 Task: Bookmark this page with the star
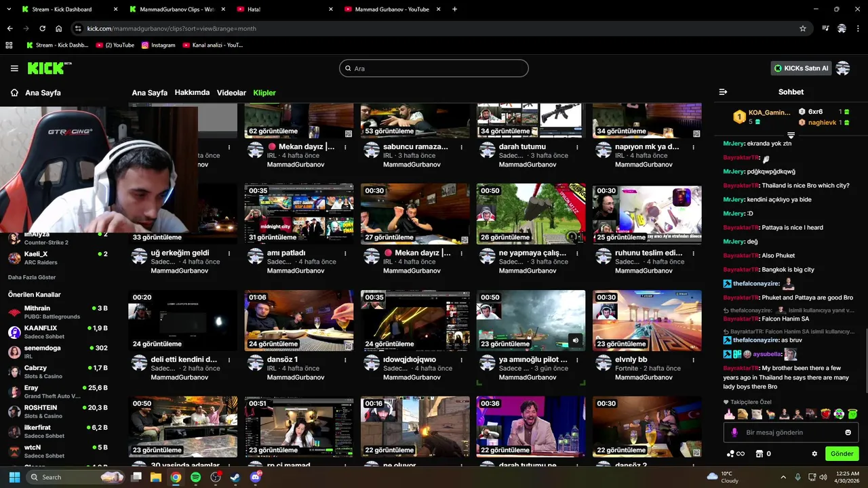[x=803, y=28]
